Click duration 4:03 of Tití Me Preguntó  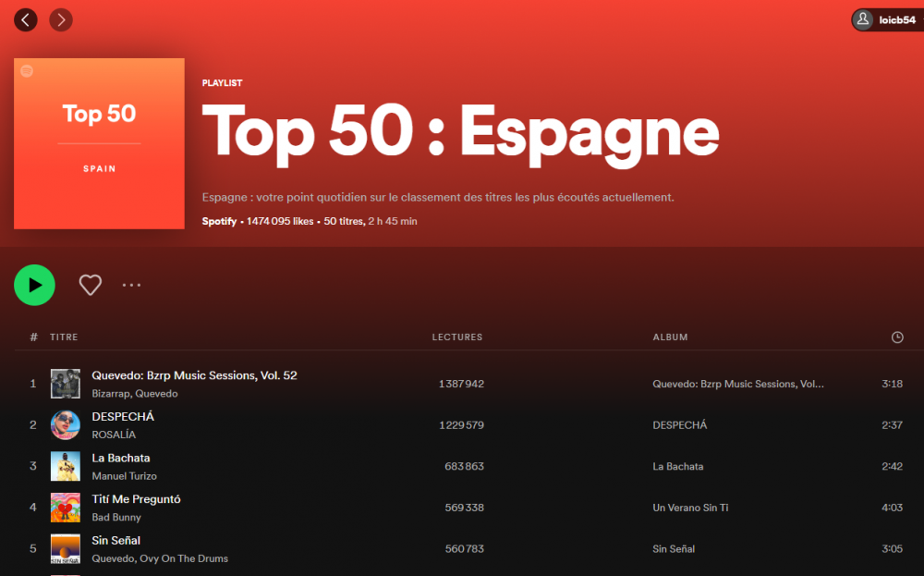click(893, 508)
